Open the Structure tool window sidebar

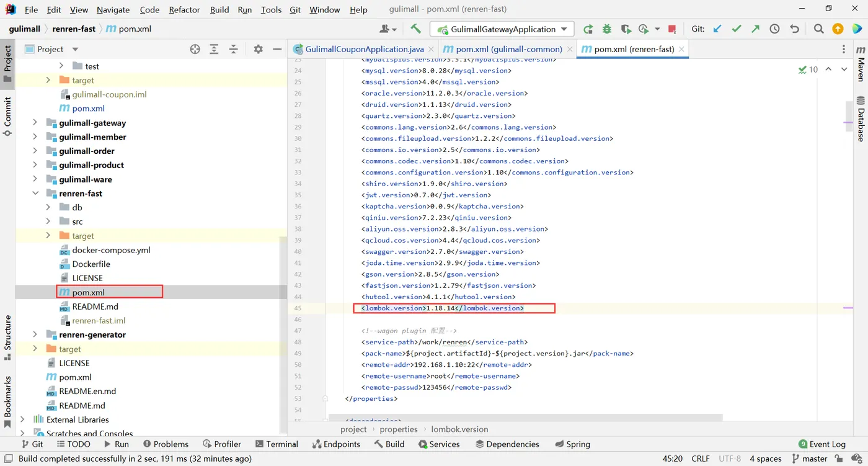[7, 338]
